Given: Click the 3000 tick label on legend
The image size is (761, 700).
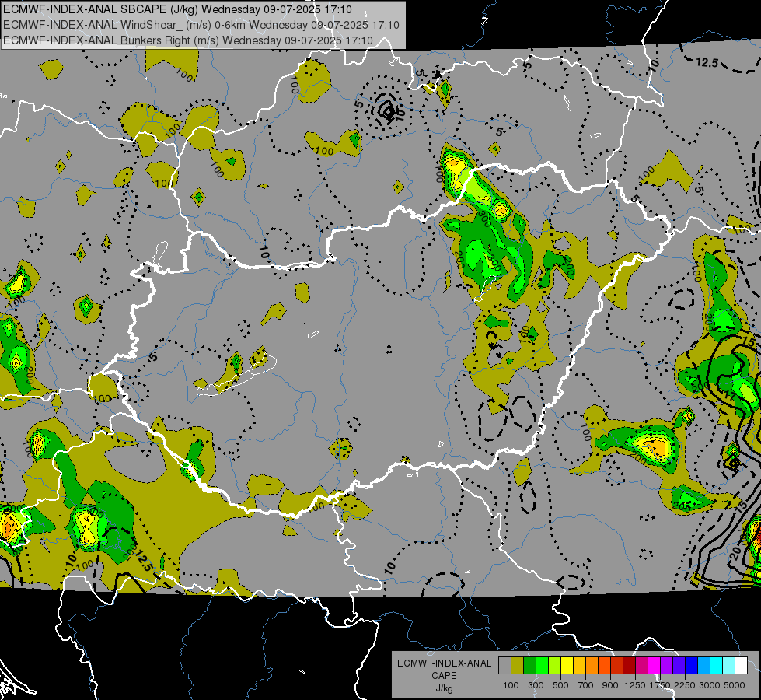Looking at the screenshot, I should point(710,685).
